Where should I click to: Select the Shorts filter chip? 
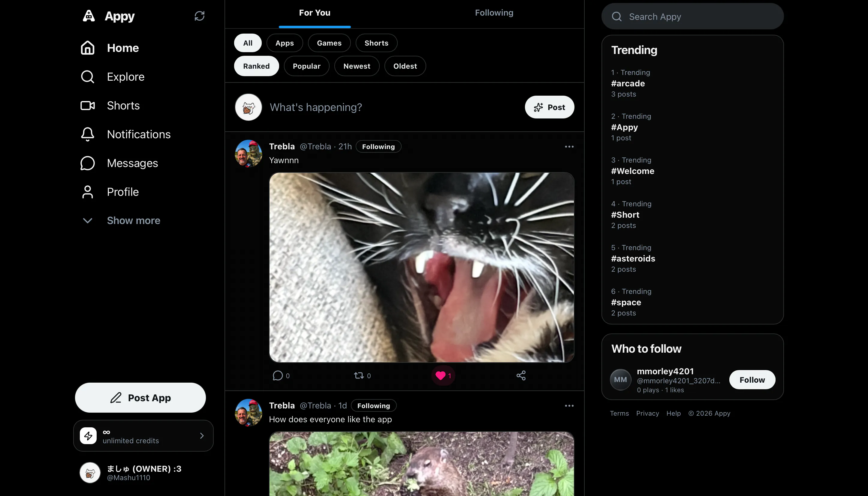point(376,43)
